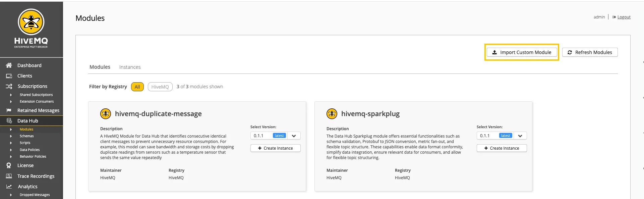
Task: Expand the Modules sidebar arrow
Action: coord(11,130)
